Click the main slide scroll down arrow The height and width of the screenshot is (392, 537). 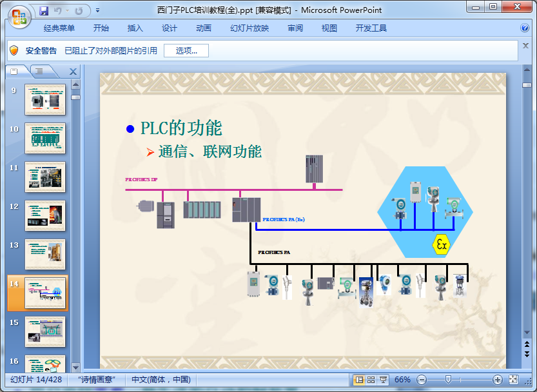click(527, 333)
